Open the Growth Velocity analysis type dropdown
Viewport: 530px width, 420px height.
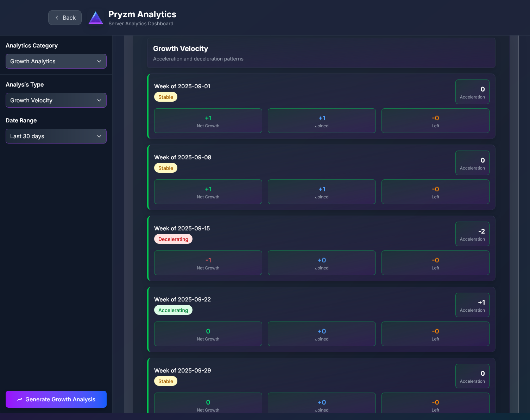[x=56, y=100]
